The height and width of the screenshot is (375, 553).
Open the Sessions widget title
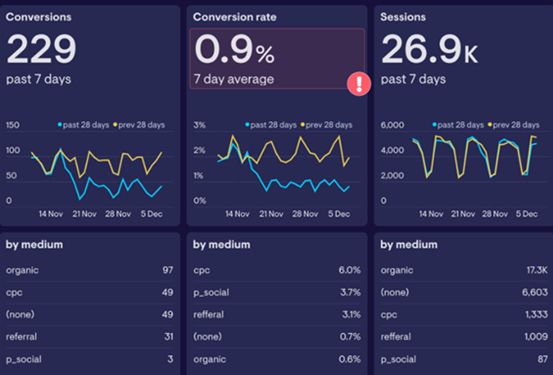click(403, 17)
